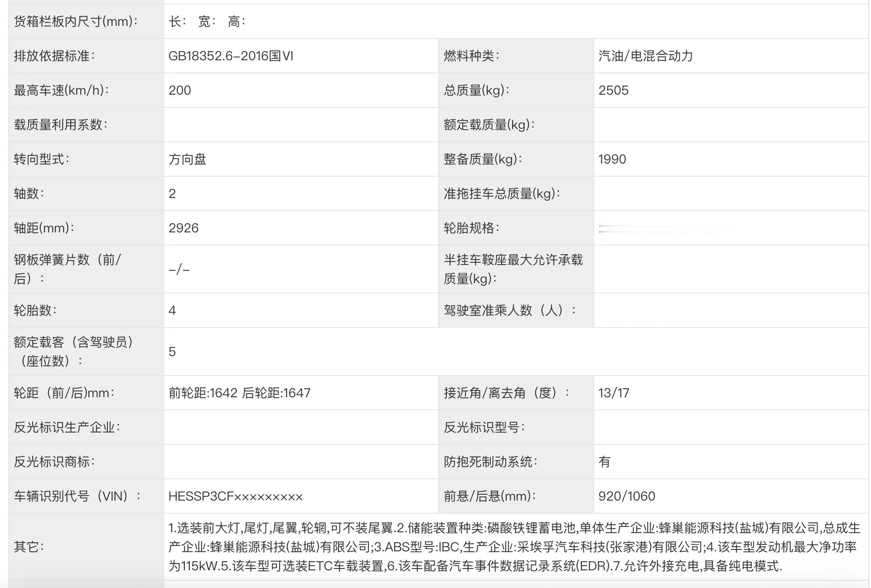The height and width of the screenshot is (588, 871).
Task: Click the VIN code HESSP3CF×××××××××
Action: coord(235,496)
